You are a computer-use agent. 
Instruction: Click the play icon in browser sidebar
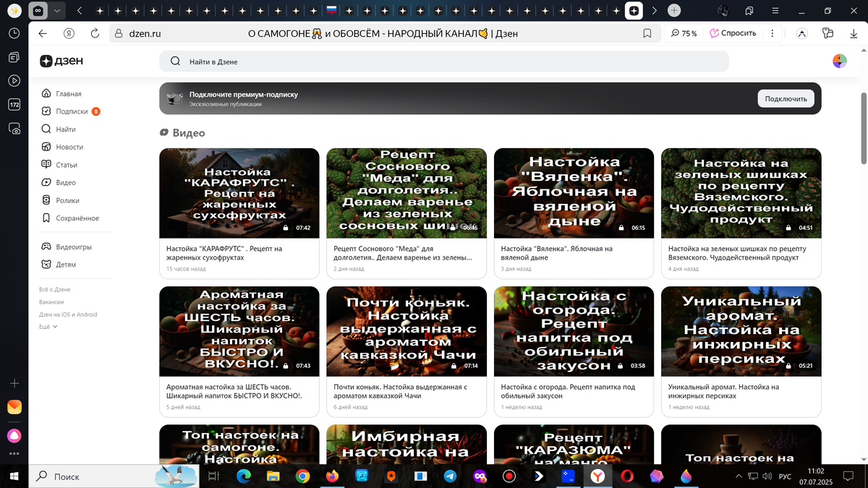[x=14, y=81]
